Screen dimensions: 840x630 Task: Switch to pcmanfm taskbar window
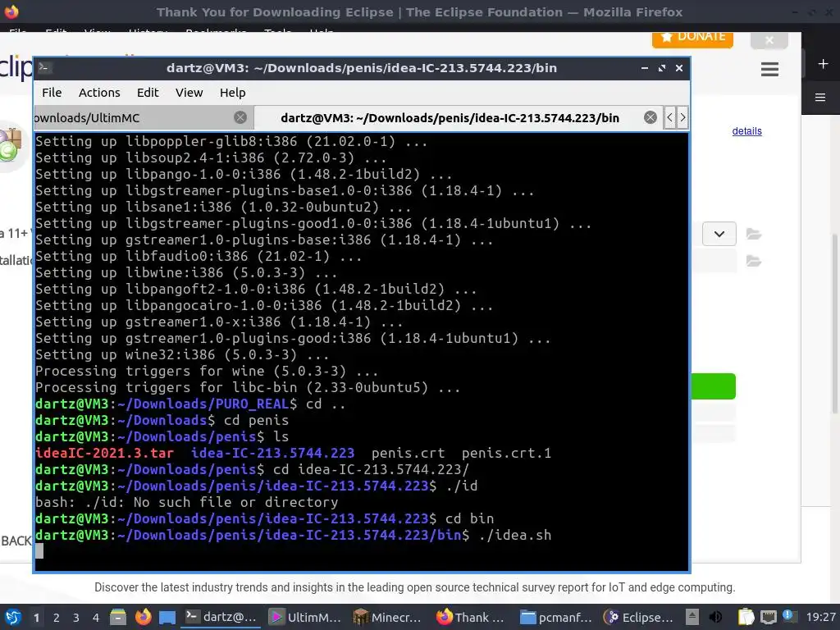tap(555, 617)
